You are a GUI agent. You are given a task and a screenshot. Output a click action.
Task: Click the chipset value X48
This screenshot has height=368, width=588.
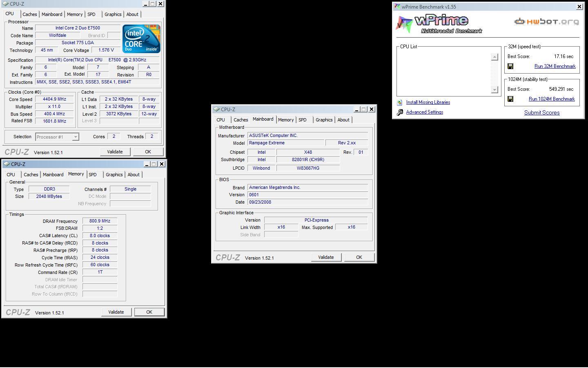pos(308,152)
